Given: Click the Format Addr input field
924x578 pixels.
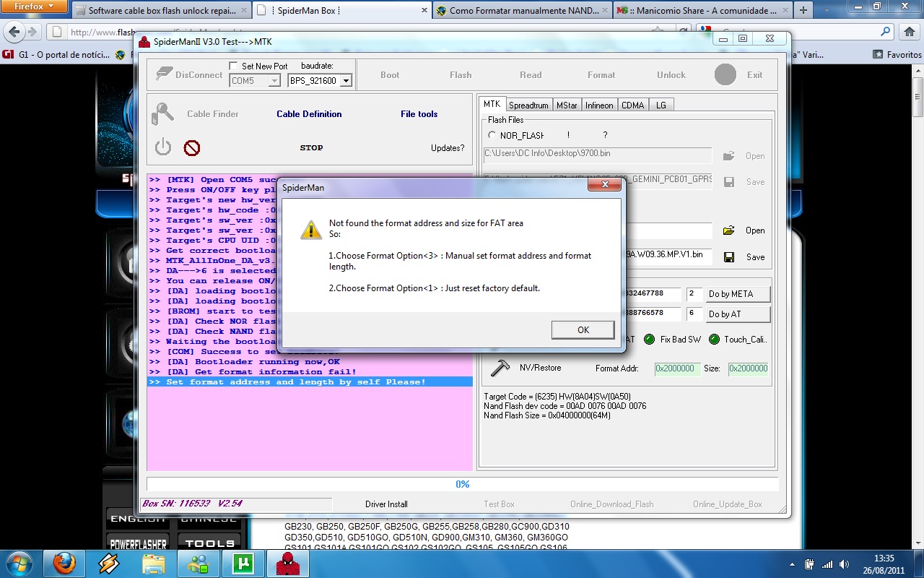Looking at the screenshot, I should 676,368.
